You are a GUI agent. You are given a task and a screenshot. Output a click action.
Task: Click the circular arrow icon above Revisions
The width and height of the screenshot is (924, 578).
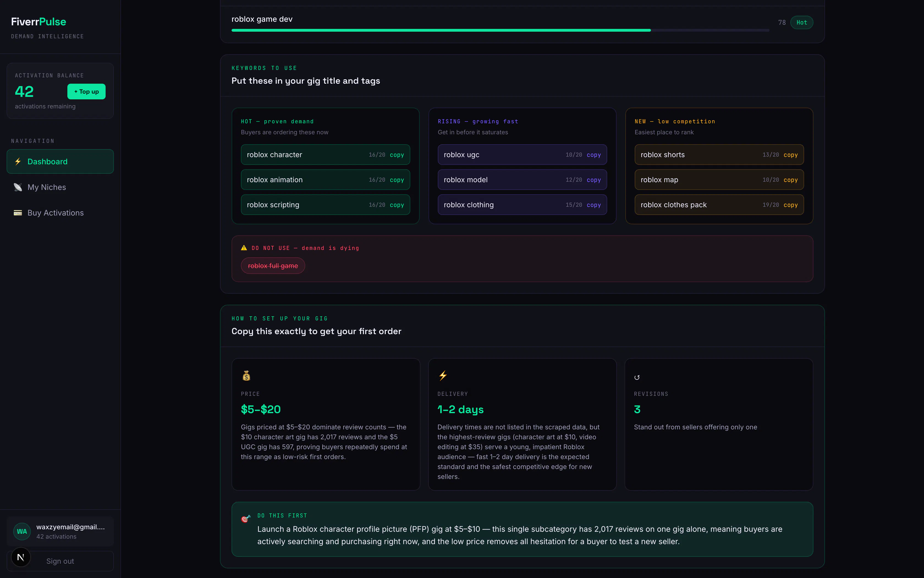pos(637,377)
